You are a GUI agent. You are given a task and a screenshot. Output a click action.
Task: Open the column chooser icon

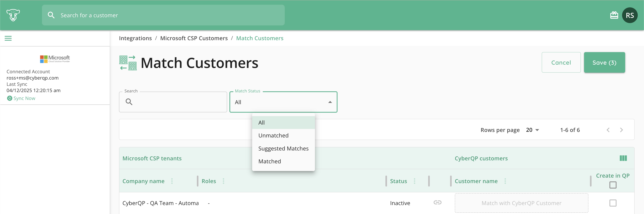point(623,158)
